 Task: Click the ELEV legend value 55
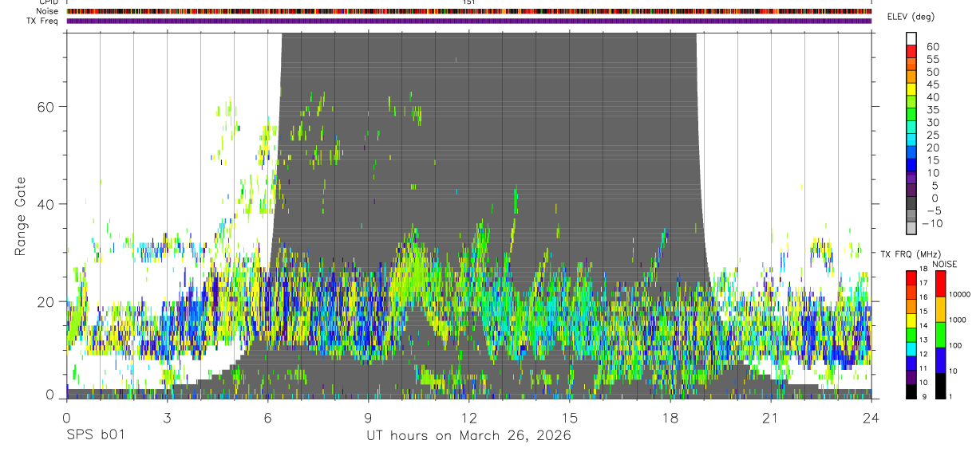tap(933, 59)
